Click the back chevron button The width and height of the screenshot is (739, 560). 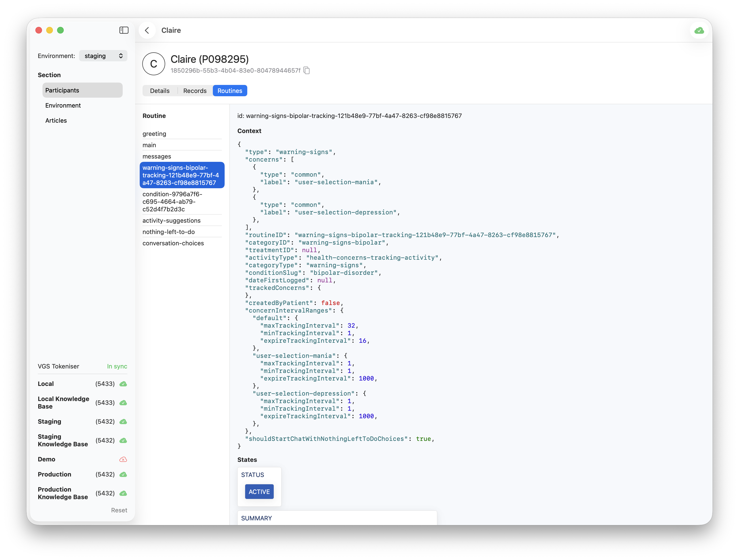147,30
